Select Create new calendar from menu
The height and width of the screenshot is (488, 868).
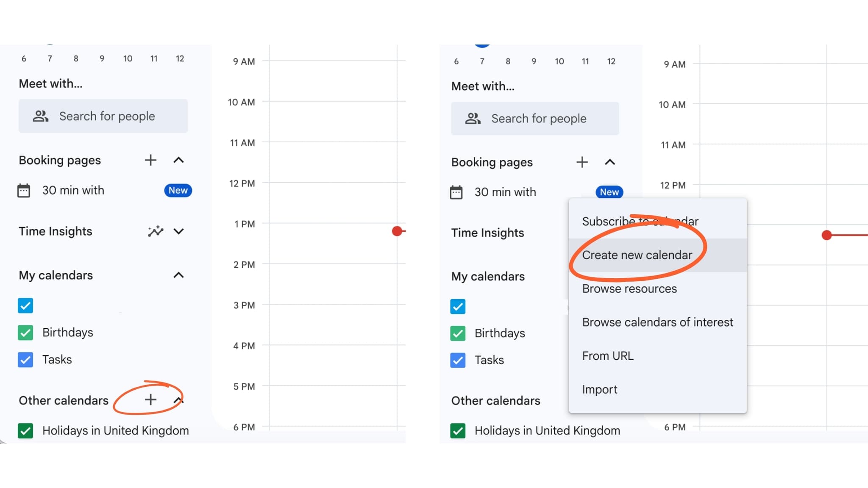(x=657, y=255)
